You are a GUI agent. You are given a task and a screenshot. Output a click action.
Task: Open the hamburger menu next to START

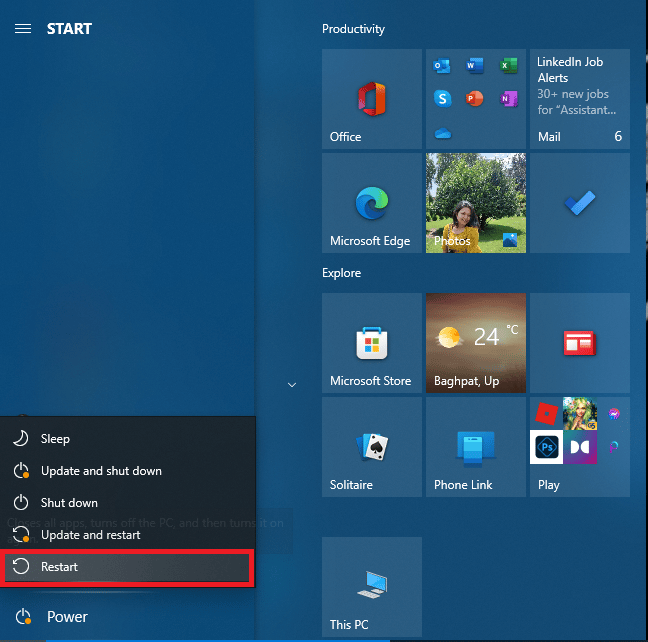point(23,29)
